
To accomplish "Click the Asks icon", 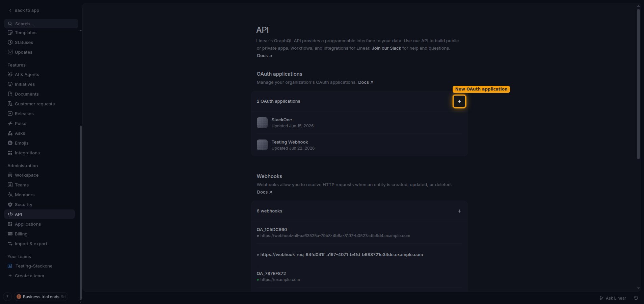I will (10, 133).
